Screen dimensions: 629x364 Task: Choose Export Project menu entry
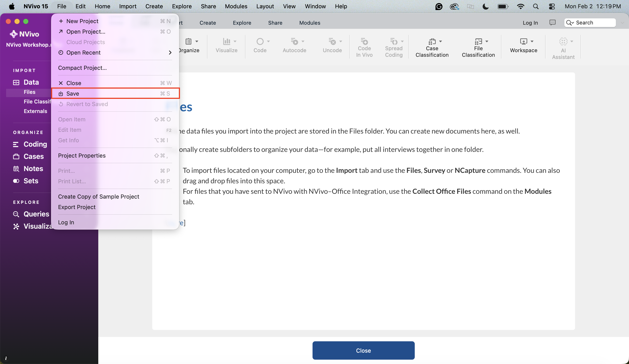point(115,207)
